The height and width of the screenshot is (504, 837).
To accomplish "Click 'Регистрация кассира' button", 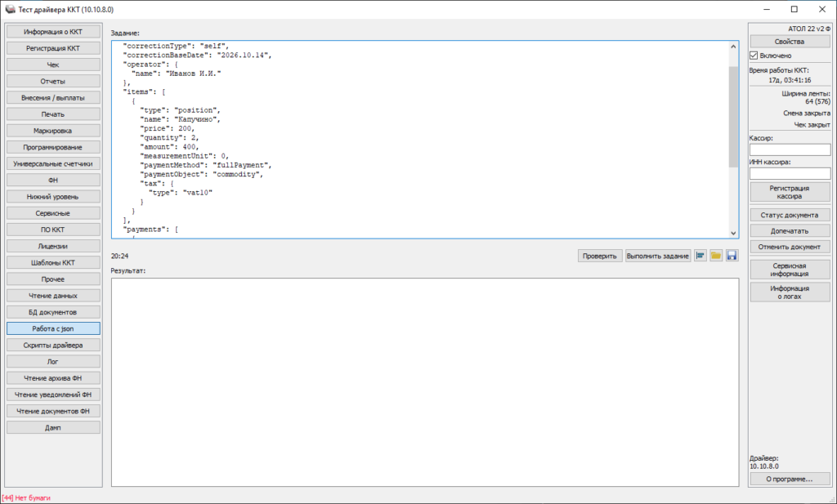I will [790, 192].
